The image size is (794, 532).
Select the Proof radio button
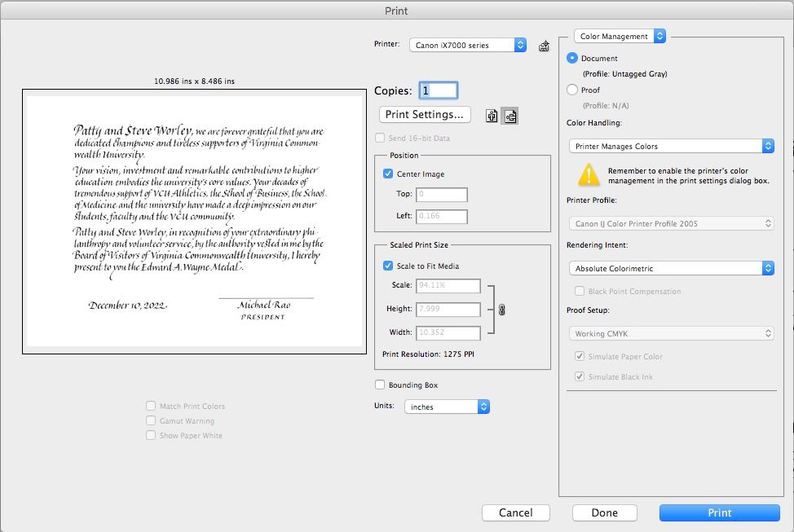[x=572, y=90]
